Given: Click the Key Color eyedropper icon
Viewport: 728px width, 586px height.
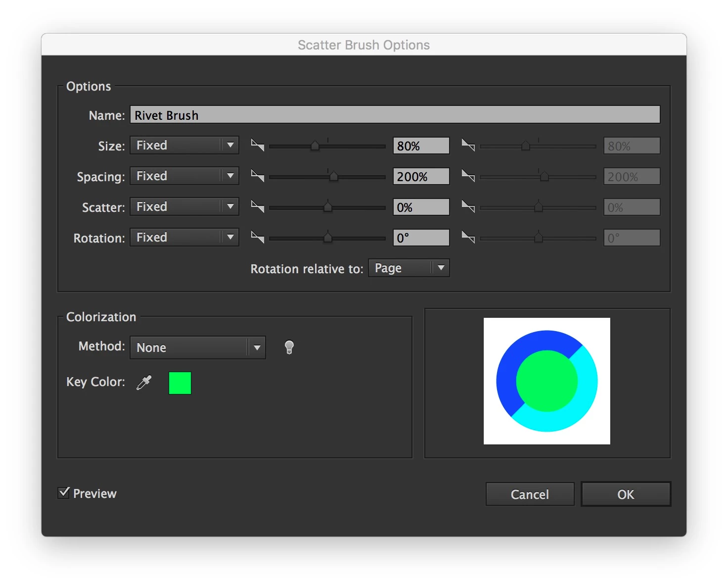Looking at the screenshot, I should tap(144, 382).
